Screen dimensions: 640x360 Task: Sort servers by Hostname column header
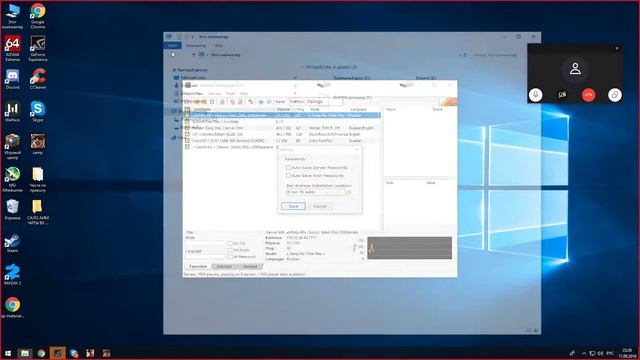click(233, 109)
